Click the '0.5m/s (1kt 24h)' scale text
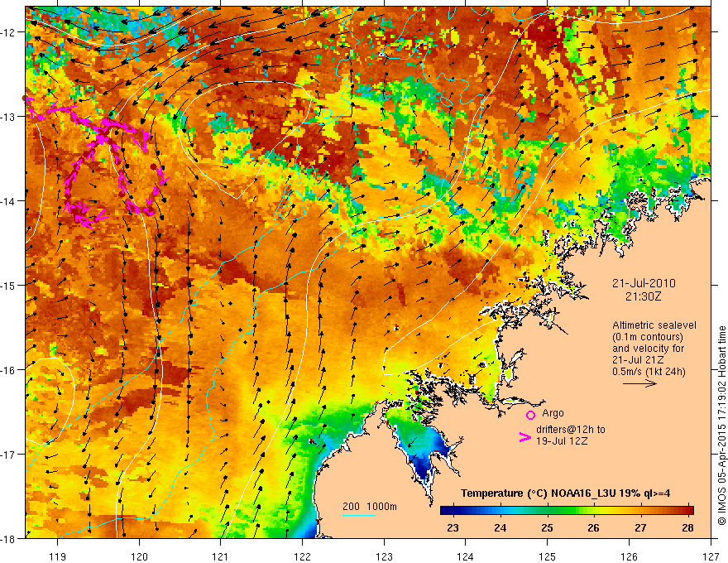The image size is (728, 563). [x=649, y=371]
